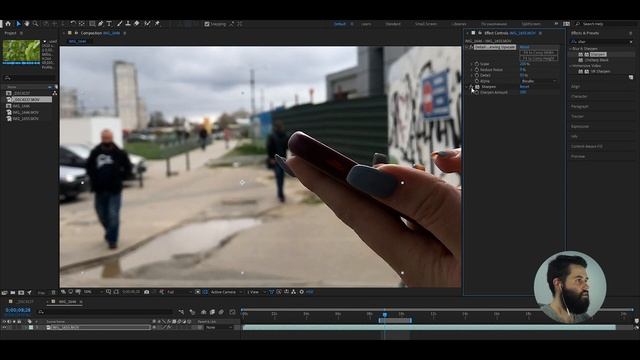Click the timeline Frame Blending icon
This screenshot has height=360, width=640.
(212, 312)
